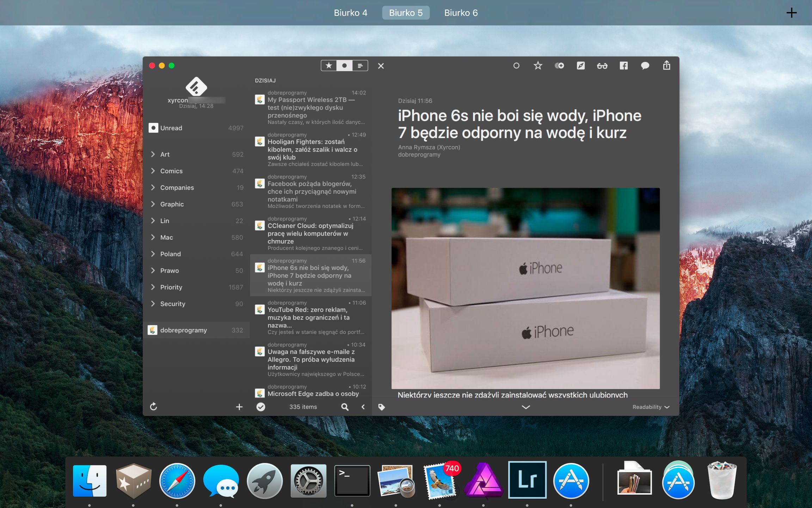The height and width of the screenshot is (508, 812).
Task: Click the tag icon below article
Action: [381, 407]
